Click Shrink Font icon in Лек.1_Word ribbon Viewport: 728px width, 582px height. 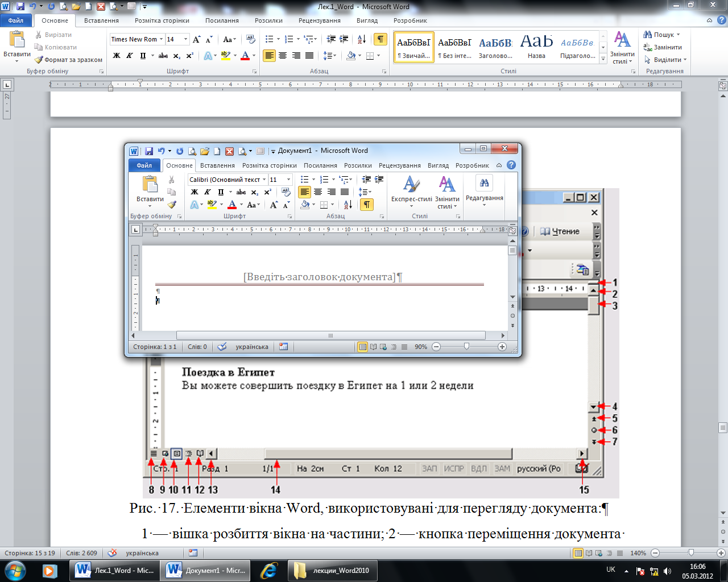(209, 39)
